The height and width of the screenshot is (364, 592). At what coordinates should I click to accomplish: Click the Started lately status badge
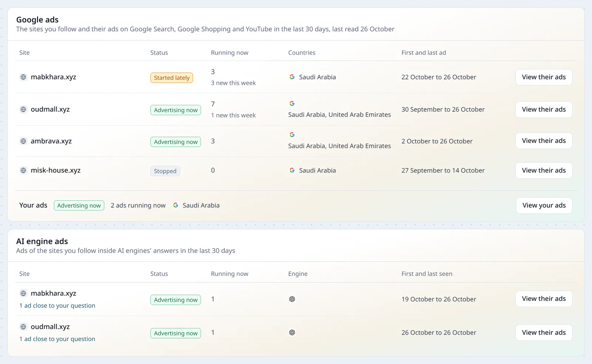click(172, 78)
